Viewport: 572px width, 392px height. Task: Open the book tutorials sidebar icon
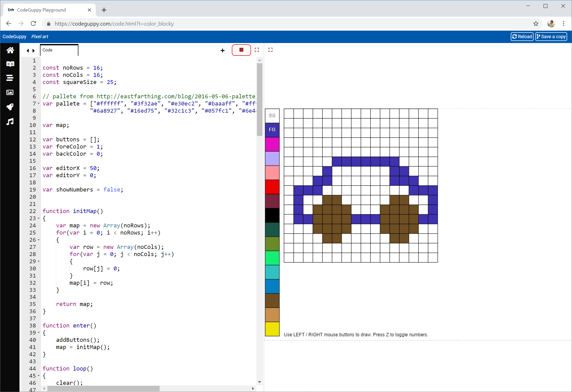pyautogui.click(x=10, y=64)
